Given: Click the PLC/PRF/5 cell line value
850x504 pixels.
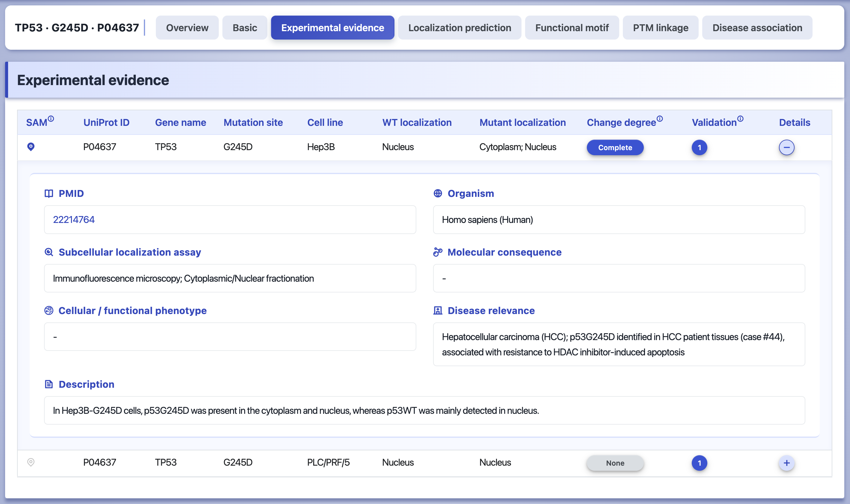Looking at the screenshot, I should [328, 463].
